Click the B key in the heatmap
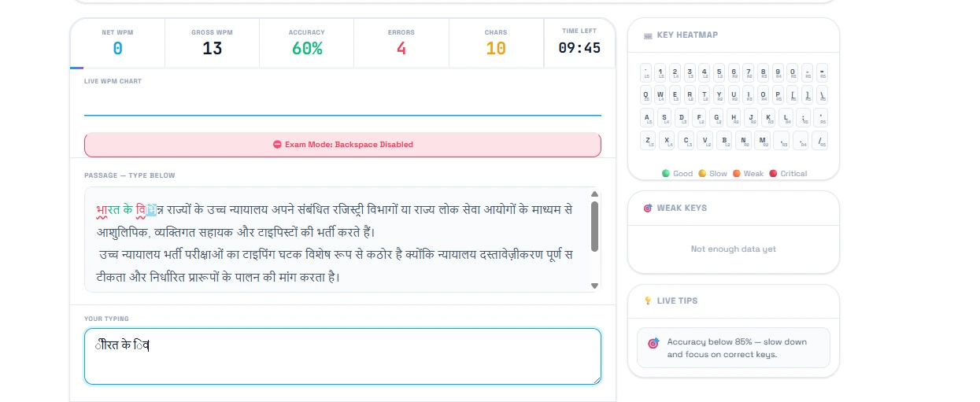The width and height of the screenshot is (980, 402). click(724, 140)
